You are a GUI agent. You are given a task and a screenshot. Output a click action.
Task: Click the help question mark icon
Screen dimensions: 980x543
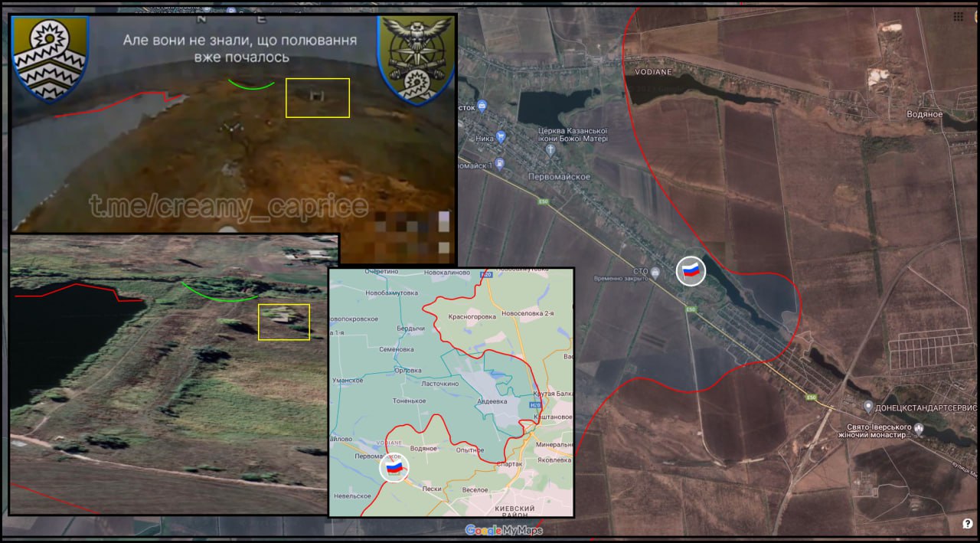pos(967,524)
